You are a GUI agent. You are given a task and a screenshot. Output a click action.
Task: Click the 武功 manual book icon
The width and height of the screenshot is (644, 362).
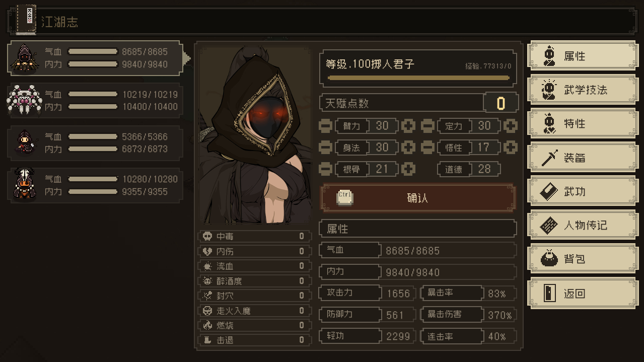548,192
